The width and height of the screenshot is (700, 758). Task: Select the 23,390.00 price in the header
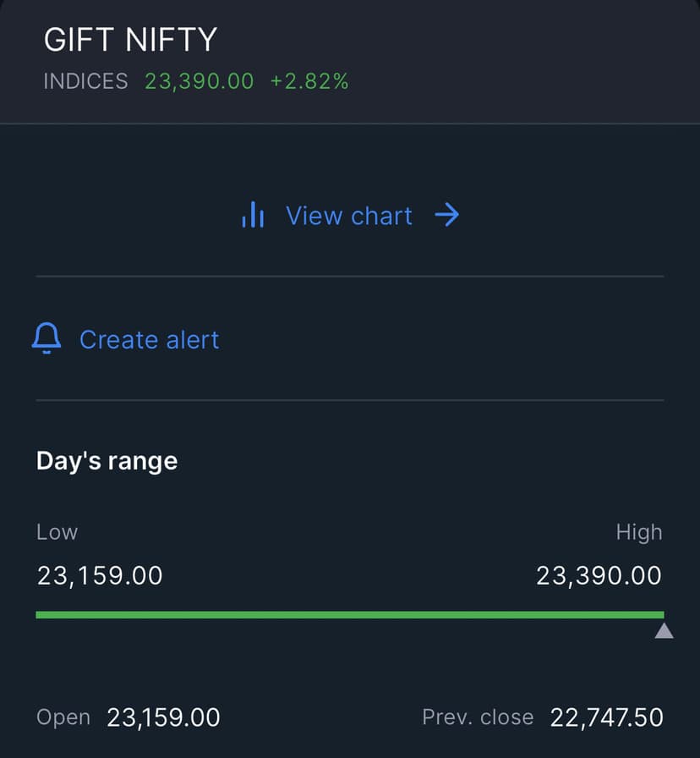pos(199,81)
